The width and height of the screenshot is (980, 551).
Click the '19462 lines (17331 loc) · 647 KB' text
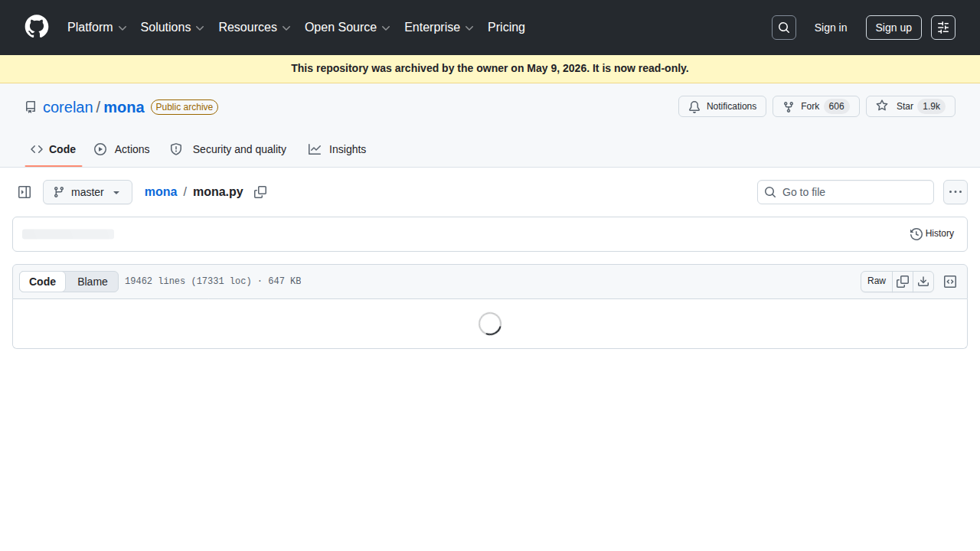[x=213, y=282]
